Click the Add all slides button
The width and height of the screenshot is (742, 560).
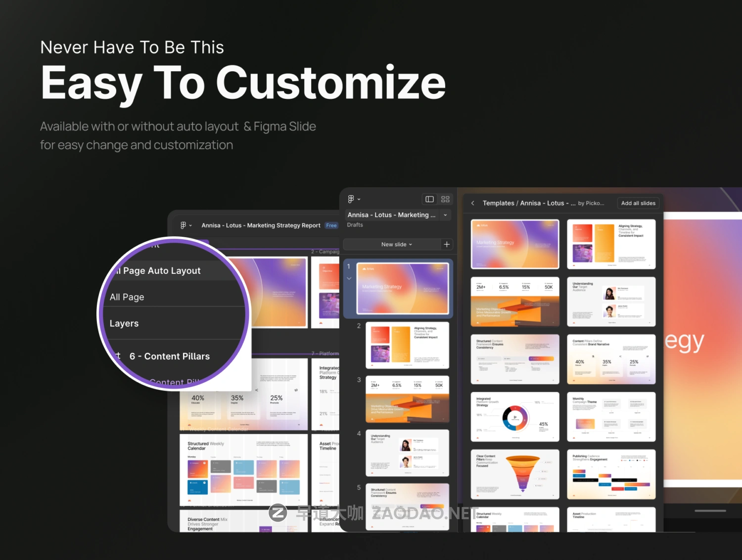tap(638, 203)
